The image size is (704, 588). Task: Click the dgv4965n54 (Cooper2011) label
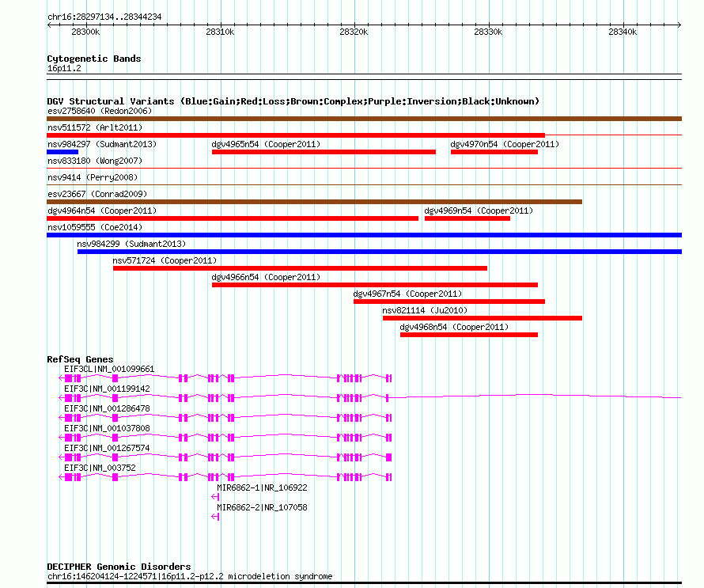pyautogui.click(x=266, y=144)
